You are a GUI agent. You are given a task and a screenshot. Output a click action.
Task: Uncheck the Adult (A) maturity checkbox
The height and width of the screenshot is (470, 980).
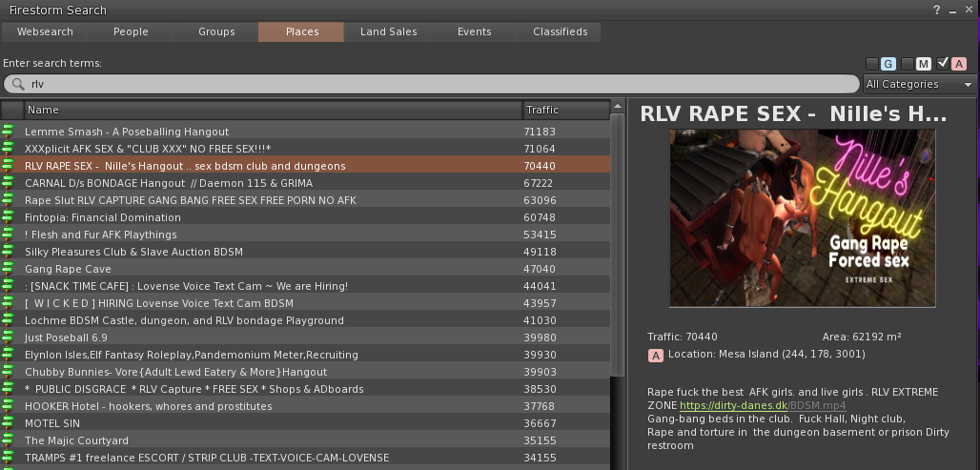click(x=943, y=64)
